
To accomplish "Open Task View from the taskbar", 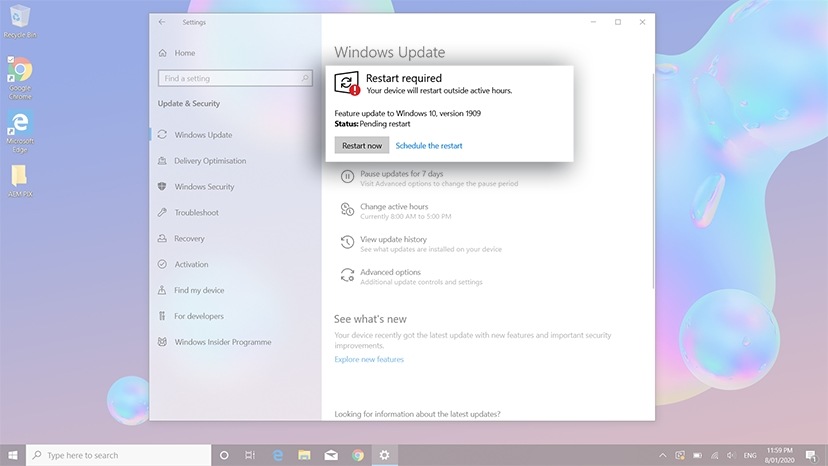I will pos(250,455).
